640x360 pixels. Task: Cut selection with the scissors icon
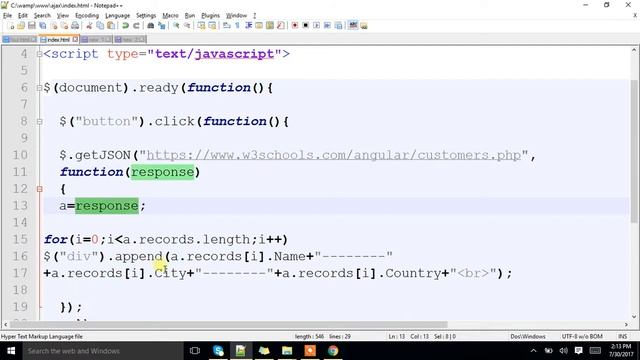pyautogui.click(x=89, y=26)
